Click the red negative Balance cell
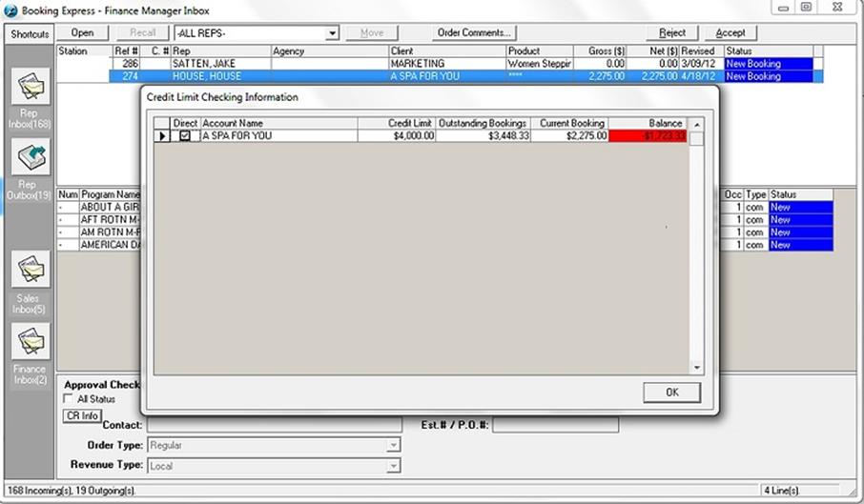The image size is (864, 504). (648, 136)
